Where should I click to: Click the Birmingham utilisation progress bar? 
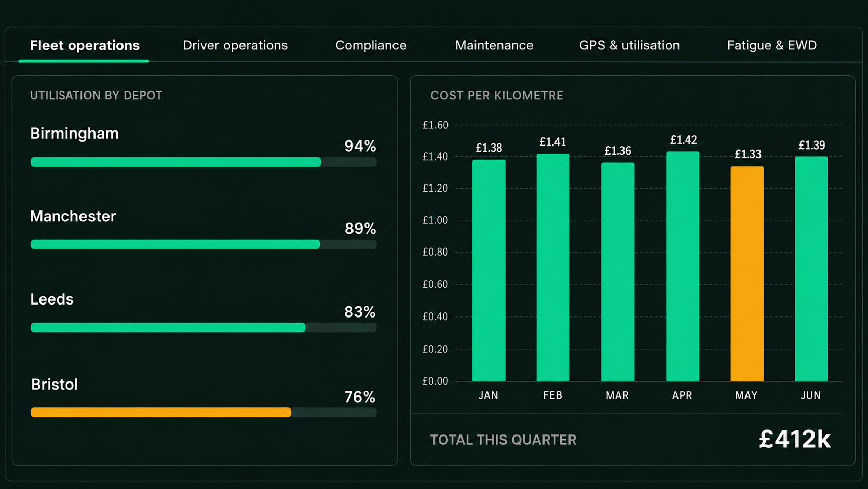click(204, 162)
